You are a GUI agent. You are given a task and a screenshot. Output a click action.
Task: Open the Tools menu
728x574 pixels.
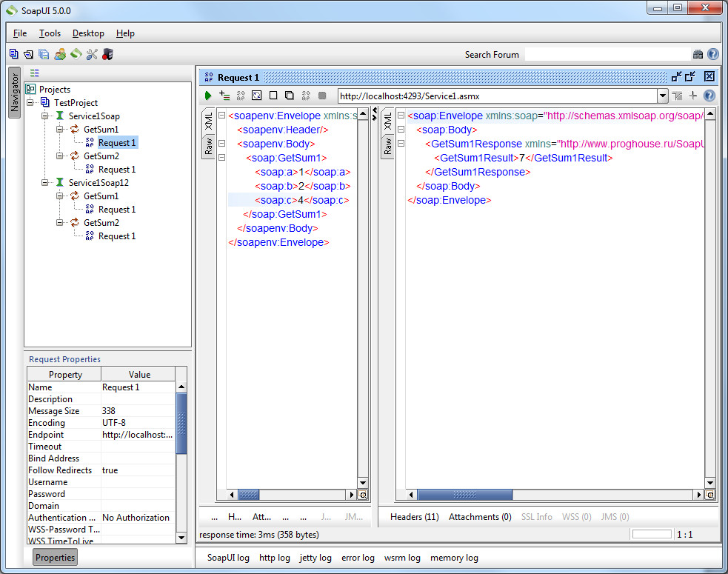pos(50,33)
